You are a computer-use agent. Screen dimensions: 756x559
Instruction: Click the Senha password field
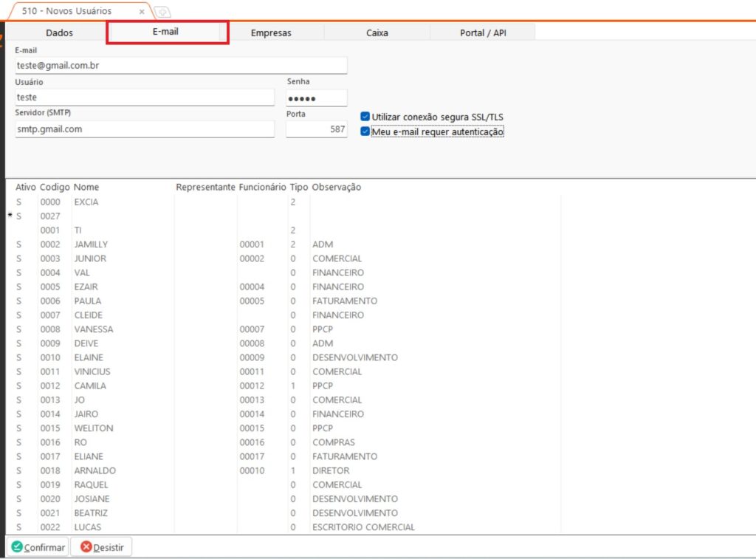tap(316, 98)
